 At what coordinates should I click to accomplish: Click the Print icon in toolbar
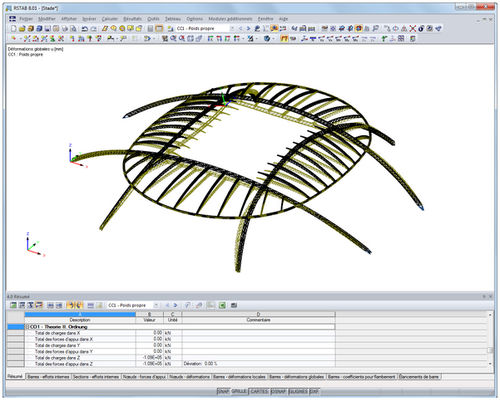click(65, 29)
